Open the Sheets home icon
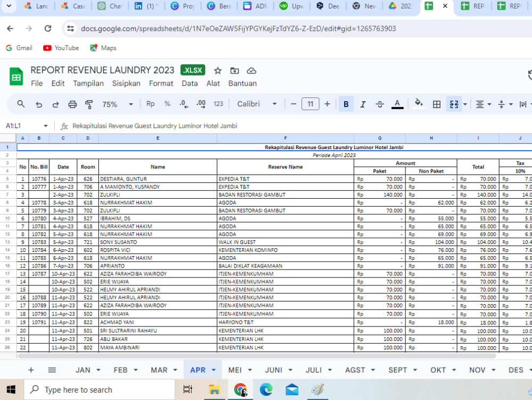The width and height of the screenshot is (532, 400). pyautogui.click(x=16, y=76)
